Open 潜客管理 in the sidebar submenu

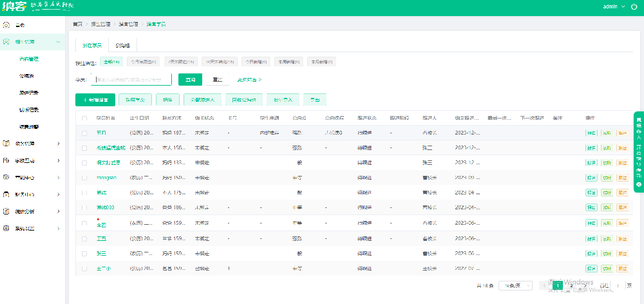29,59
